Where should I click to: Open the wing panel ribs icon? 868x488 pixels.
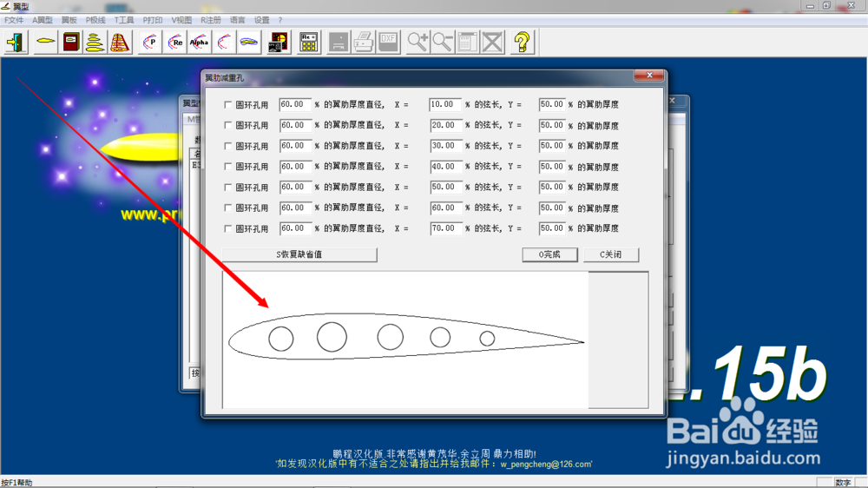tap(120, 42)
